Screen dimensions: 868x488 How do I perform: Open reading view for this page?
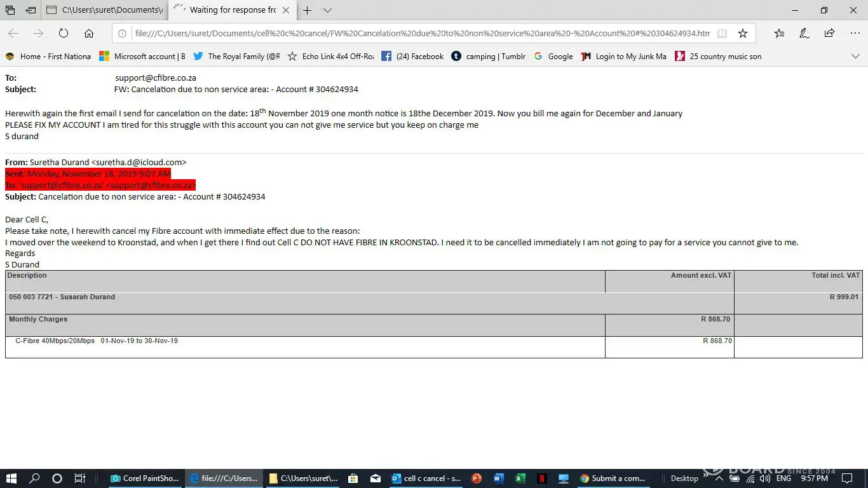(722, 34)
